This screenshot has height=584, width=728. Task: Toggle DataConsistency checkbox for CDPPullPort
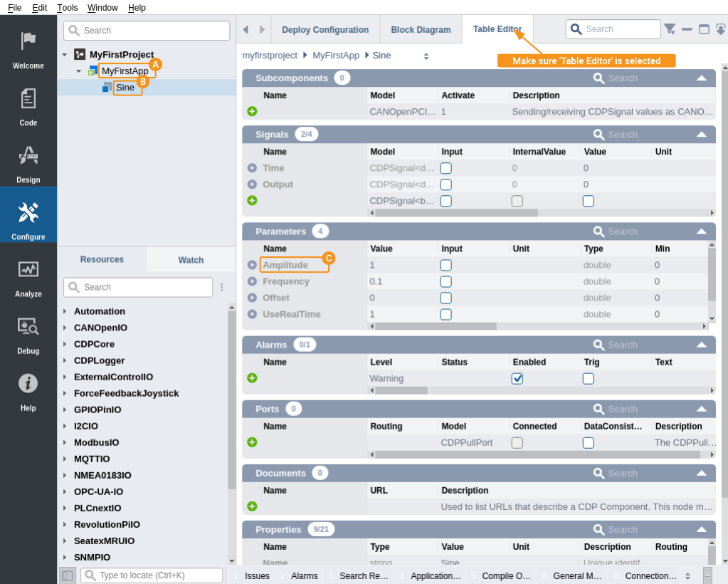(589, 443)
